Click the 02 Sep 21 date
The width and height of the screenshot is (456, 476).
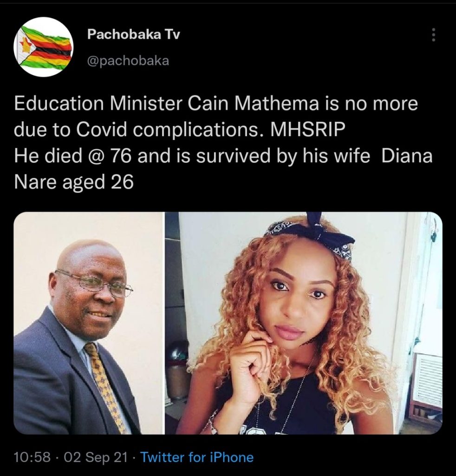tap(97, 457)
